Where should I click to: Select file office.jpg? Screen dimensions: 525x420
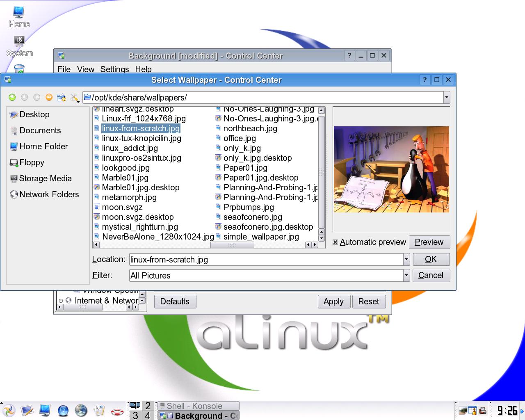tap(240, 138)
